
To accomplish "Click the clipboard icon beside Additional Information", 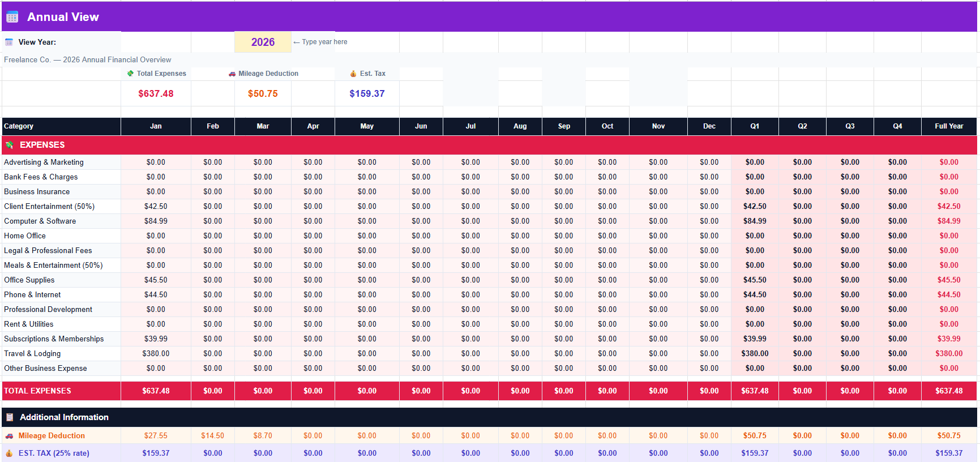I will coord(10,417).
